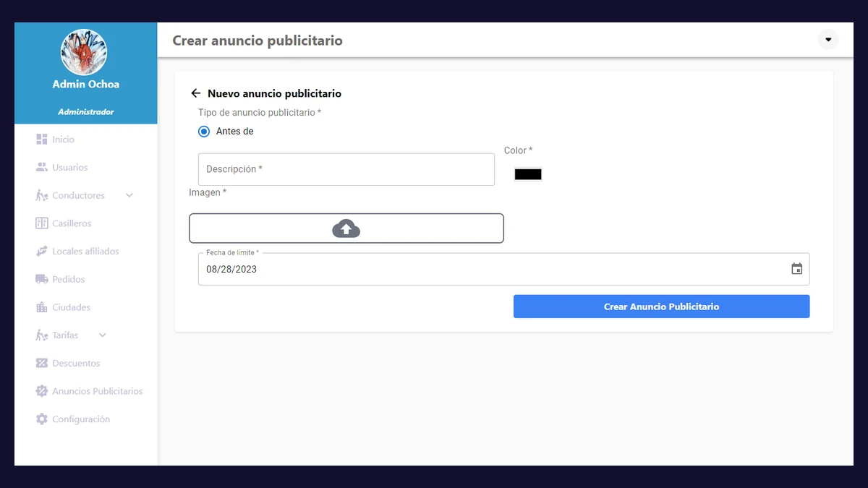Viewport: 868px width, 488px height.
Task: Click the Casilleros lockers icon
Action: tap(41, 223)
